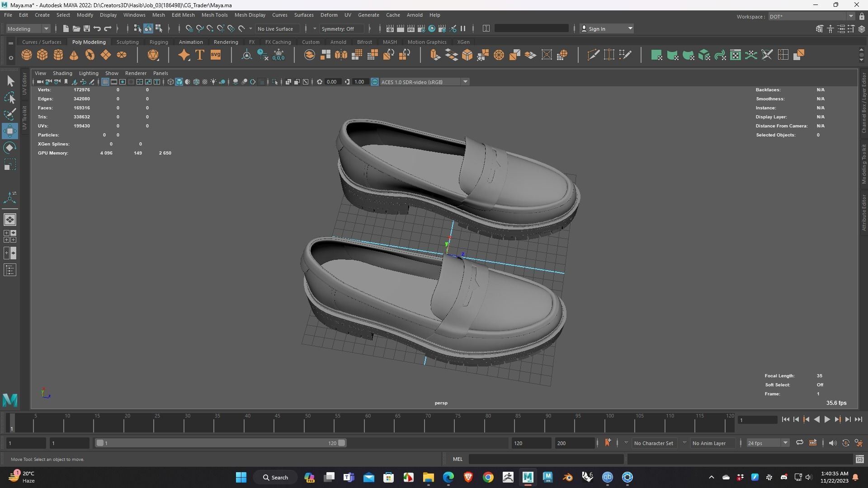Toggle color management in viewport toolbar
The height and width of the screenshot is (488, 868).
(375, 82)
